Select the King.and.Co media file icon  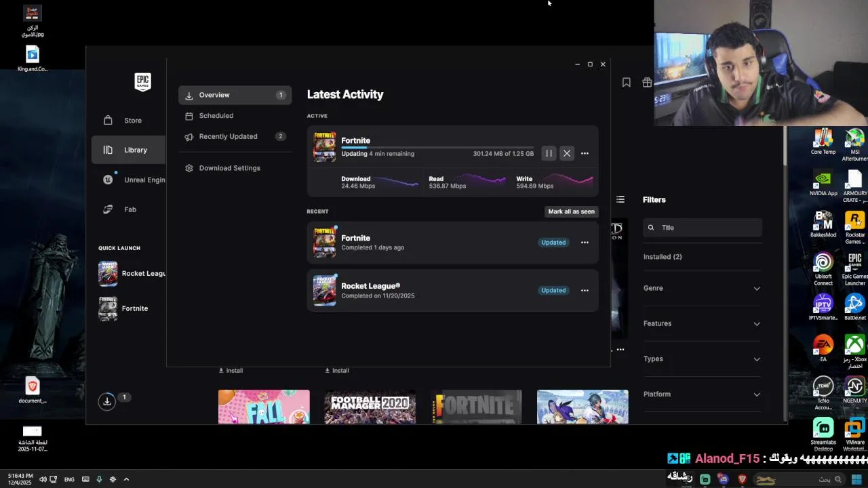[x=32, y=58]
